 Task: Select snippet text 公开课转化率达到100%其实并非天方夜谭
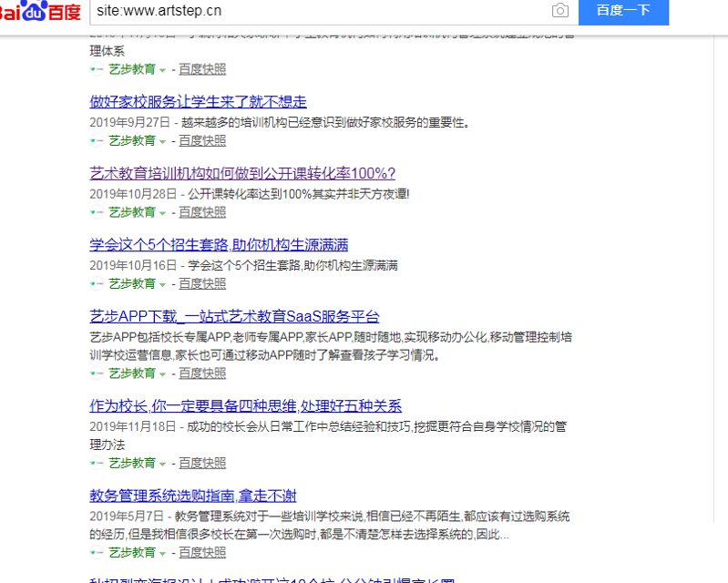297,194
